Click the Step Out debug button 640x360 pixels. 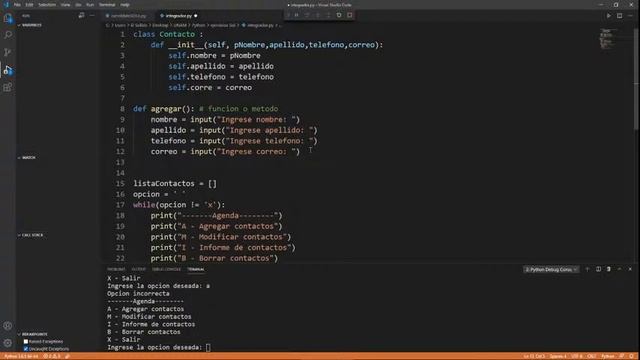pyautogui.click(x=329, y=15)
